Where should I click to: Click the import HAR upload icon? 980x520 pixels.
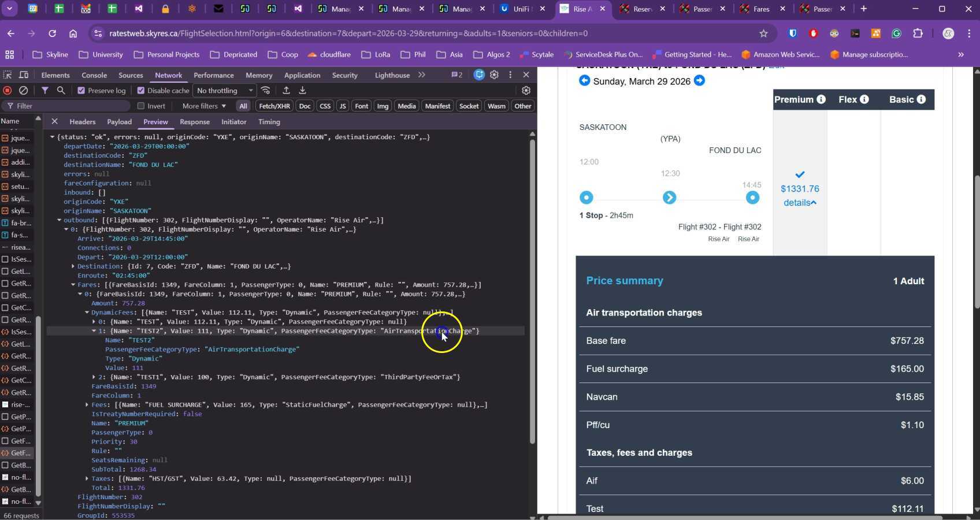286,91
